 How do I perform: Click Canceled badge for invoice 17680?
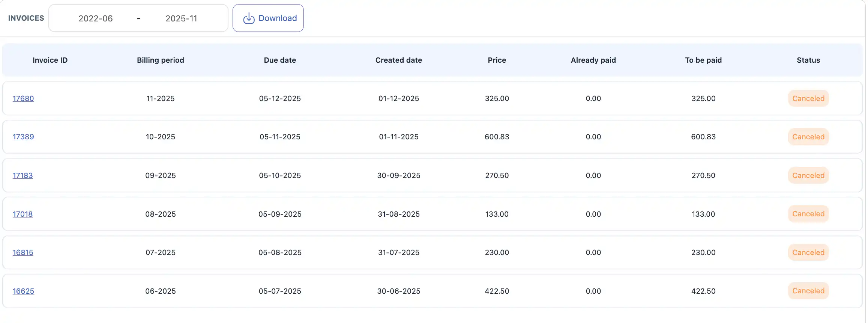[808, 98]
